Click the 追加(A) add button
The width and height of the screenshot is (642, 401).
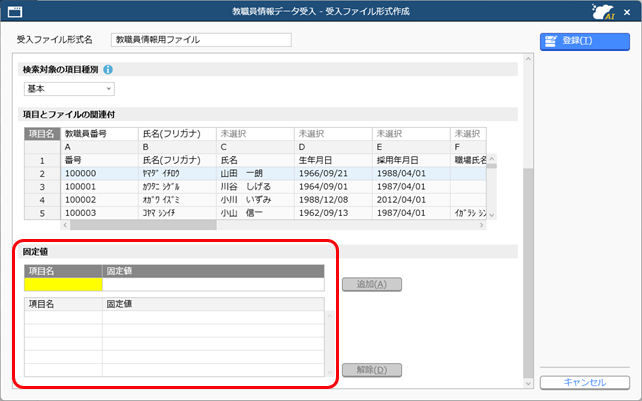coord(372,284)
